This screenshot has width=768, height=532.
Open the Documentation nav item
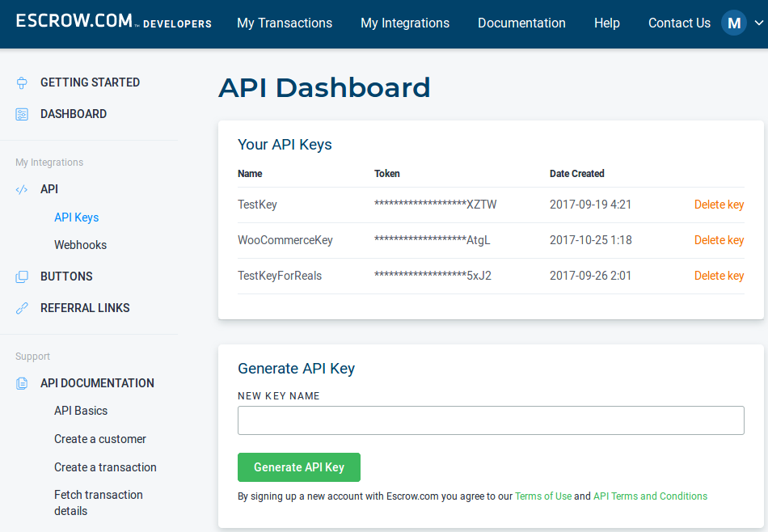[x=521, y=23]
